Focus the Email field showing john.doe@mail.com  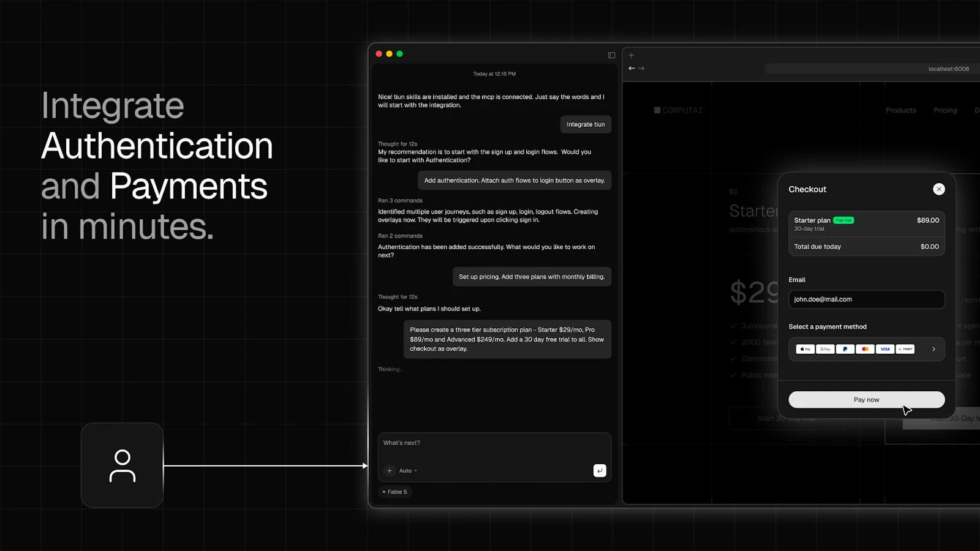(x=867, y=299)
